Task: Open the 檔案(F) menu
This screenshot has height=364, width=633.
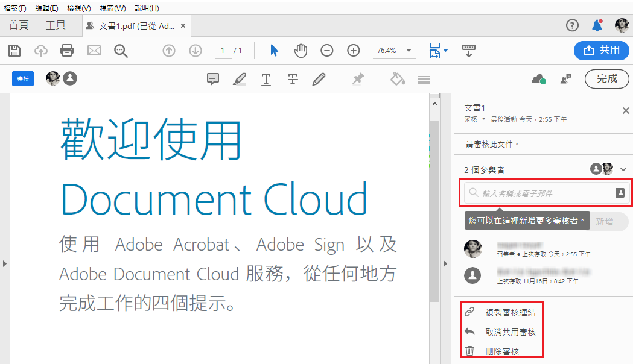Action: tap(15, 8)
